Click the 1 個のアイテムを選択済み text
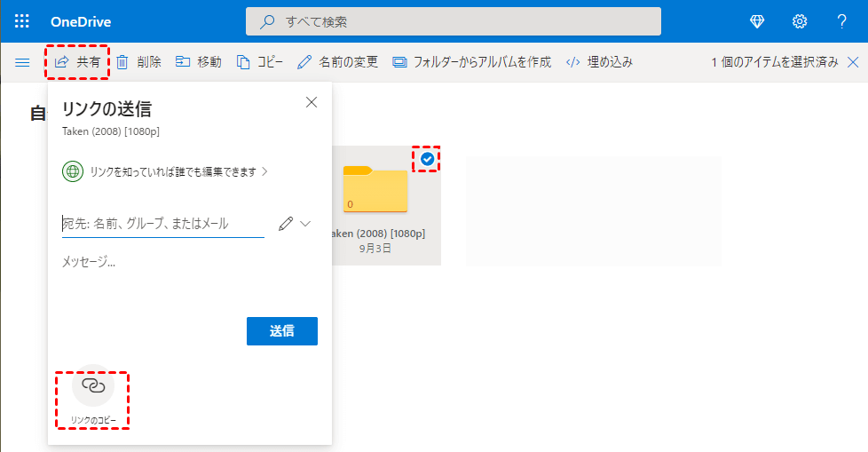The width and height of the screenshot is (868, 452). (775, 62)
